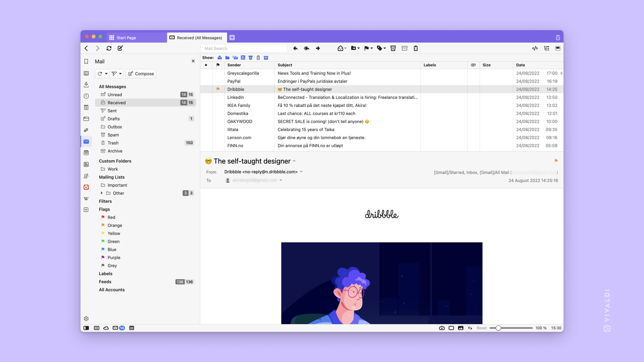
Task: Open the Unread folder
Action: point(146,95)
